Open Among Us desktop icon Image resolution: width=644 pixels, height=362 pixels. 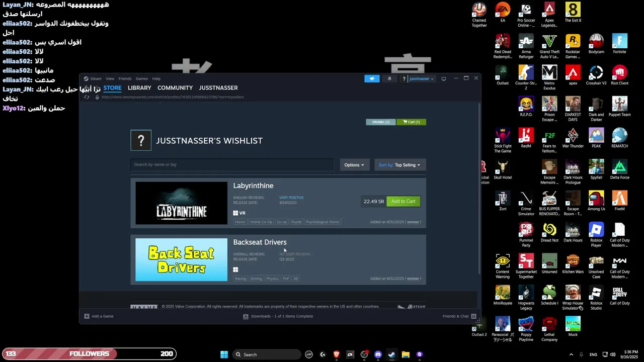click(596, 201)
